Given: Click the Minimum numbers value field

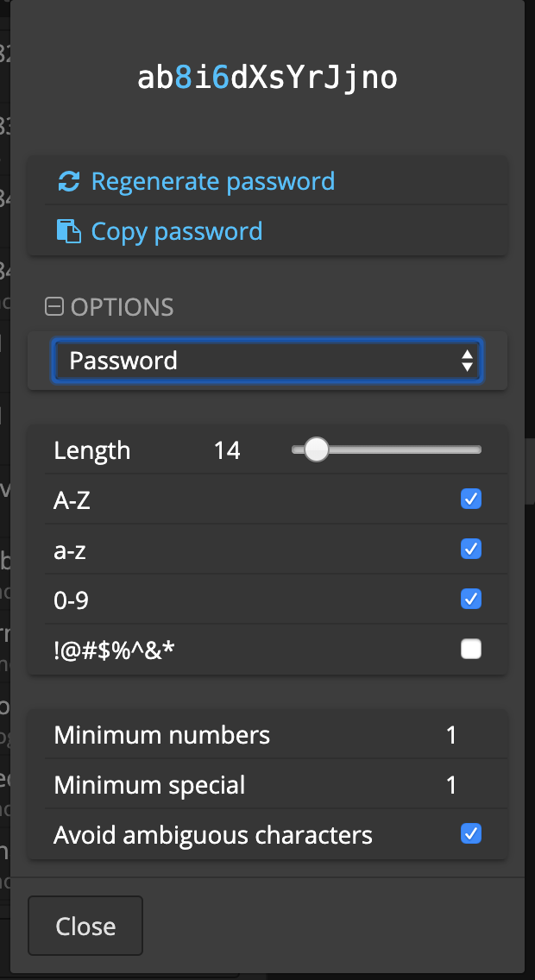Looking at the screenshot, I should click(451, 735).
